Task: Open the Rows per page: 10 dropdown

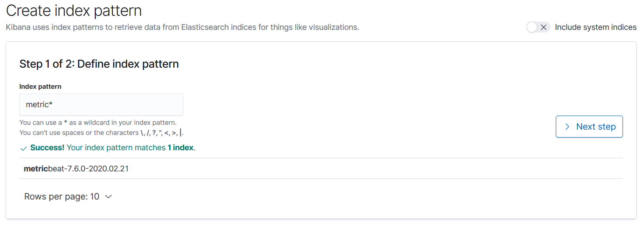Action: 68,196
